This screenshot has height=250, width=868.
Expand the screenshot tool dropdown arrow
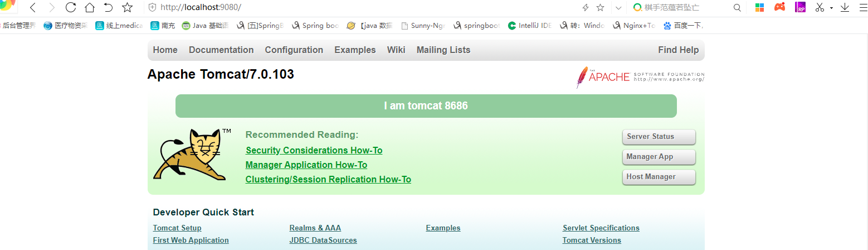click(831, 8)
